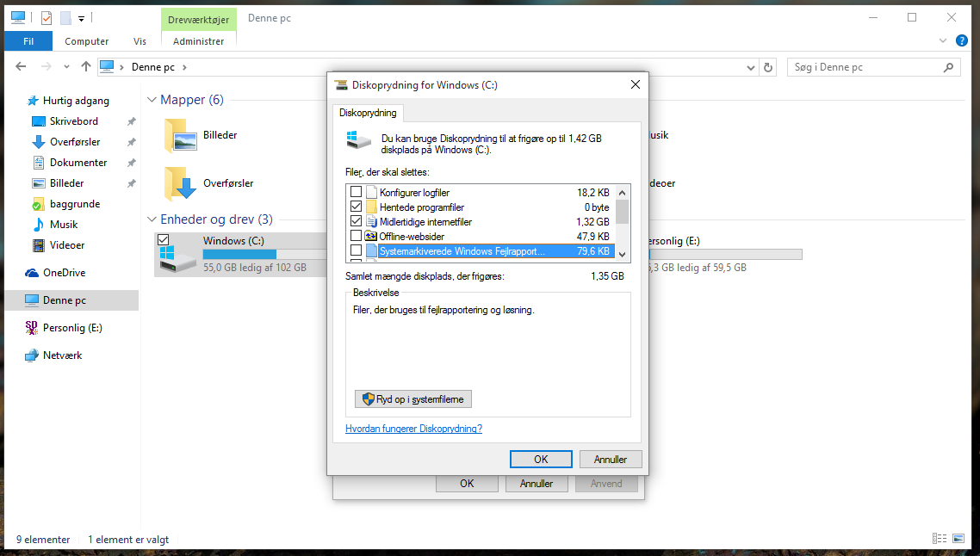The image size is (980, 556).
Task: Click the New folder quick access icon
Action: pyautogui.click(x=65, y=18)
